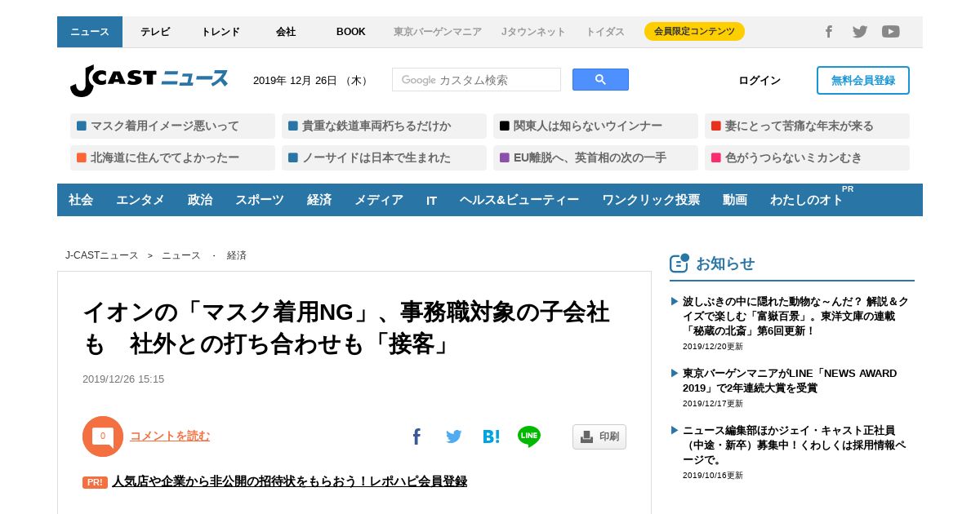Open notice about LINE NEWS AWARD 2019
Viewport: 980px width, 514px height.
tap(790, 380)
